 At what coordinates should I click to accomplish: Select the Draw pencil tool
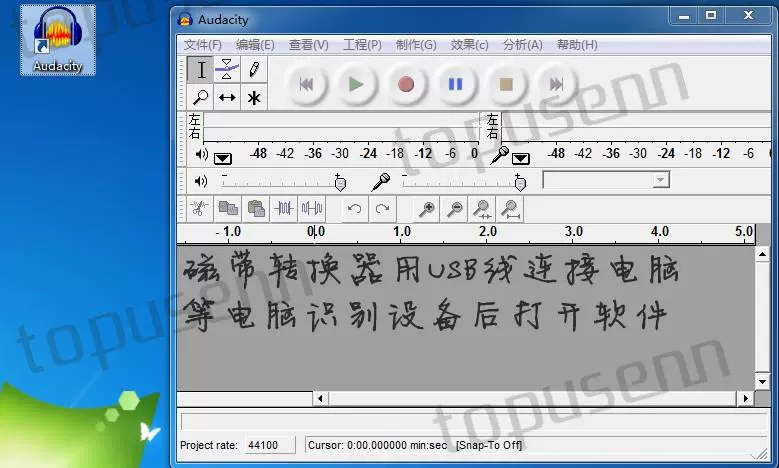point(254,70)
